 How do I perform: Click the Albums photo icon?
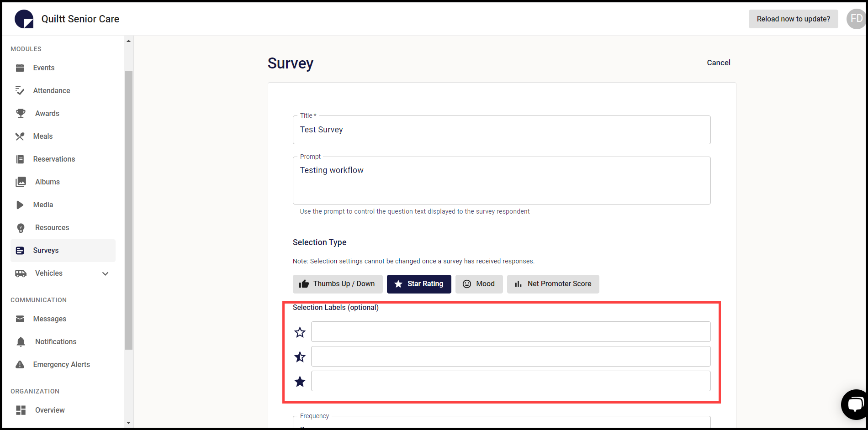21,182
